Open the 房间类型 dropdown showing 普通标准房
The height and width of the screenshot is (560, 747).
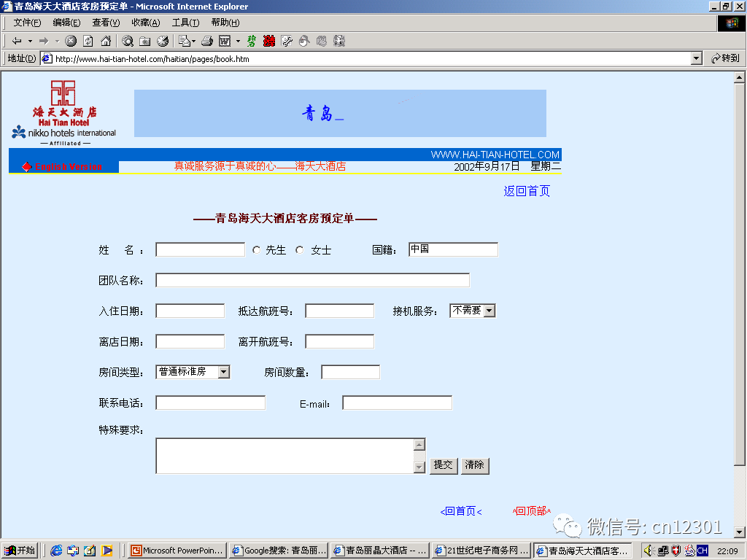point(224,372)
